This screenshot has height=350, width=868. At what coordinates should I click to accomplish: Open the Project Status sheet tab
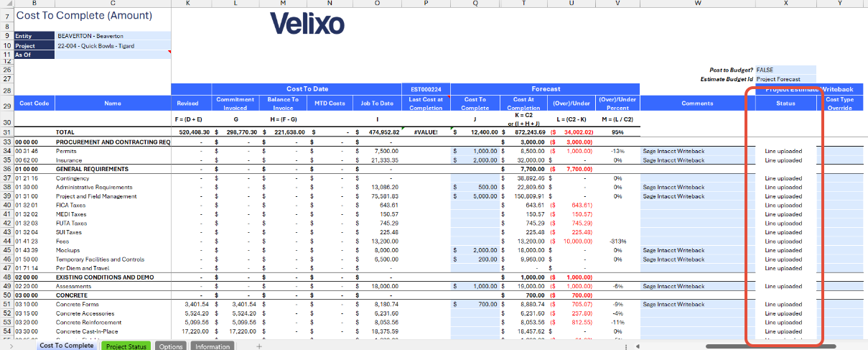click(x=126, y=346)
